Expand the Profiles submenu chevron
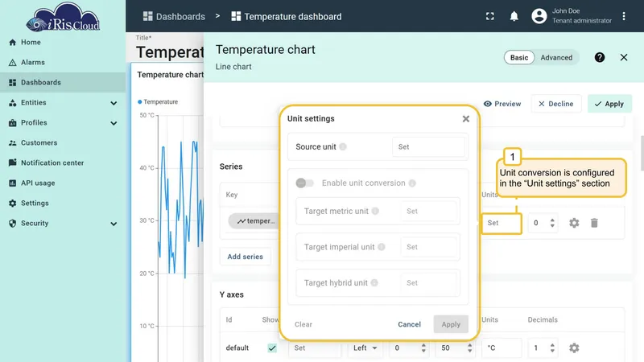 coord(114,123)
